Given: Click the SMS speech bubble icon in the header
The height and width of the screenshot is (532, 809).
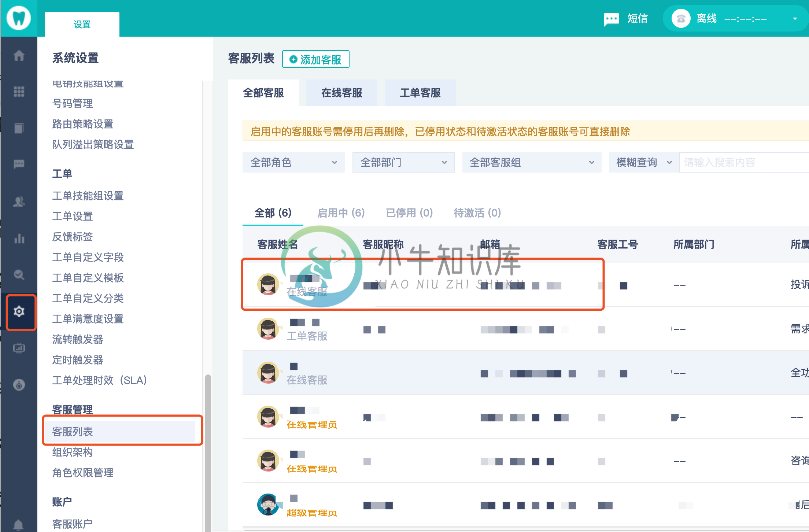Looking at the screenshot, I should click(x=611, y=19).
